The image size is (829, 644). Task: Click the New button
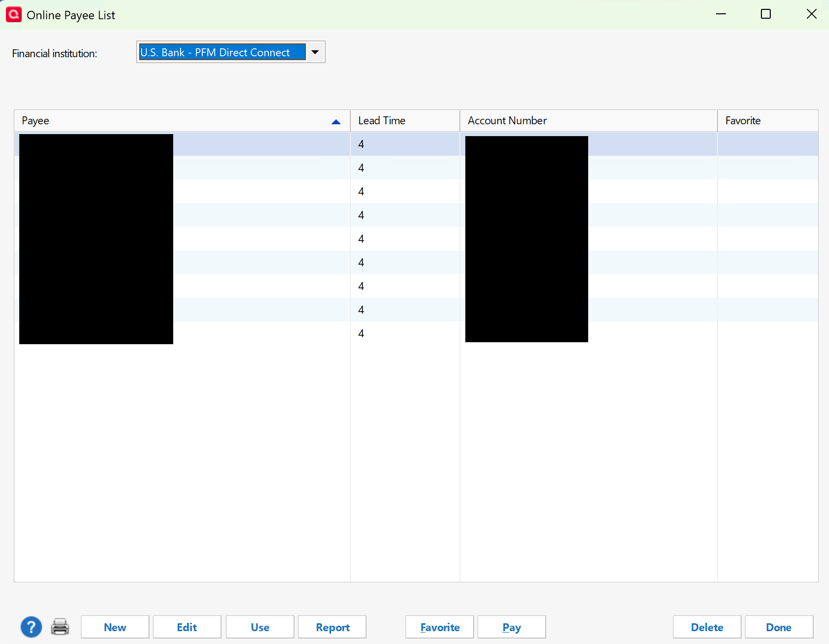tap(115, 627)
